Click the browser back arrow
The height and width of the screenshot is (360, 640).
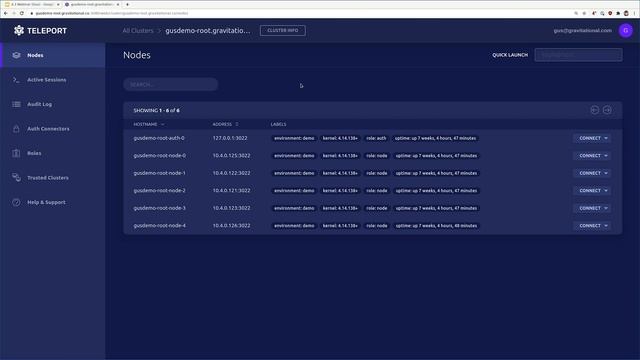click(6, 13)
